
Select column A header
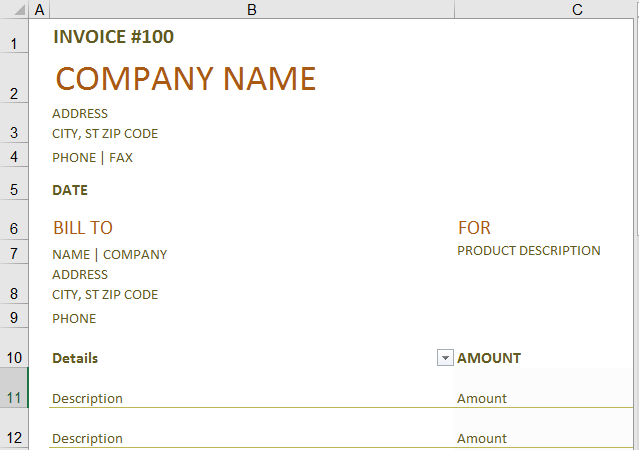click(x=39, y=9)
